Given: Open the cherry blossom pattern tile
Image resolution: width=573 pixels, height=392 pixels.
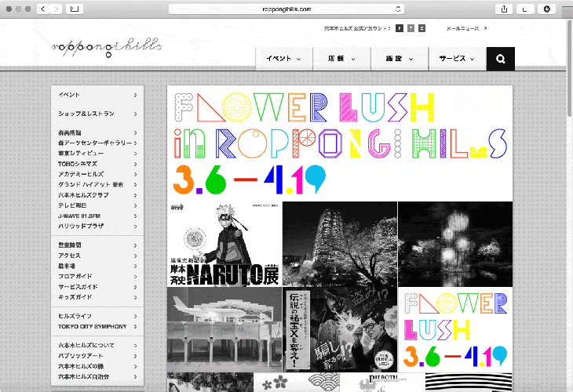Looking at the screenshot, I should click(297, 382).
